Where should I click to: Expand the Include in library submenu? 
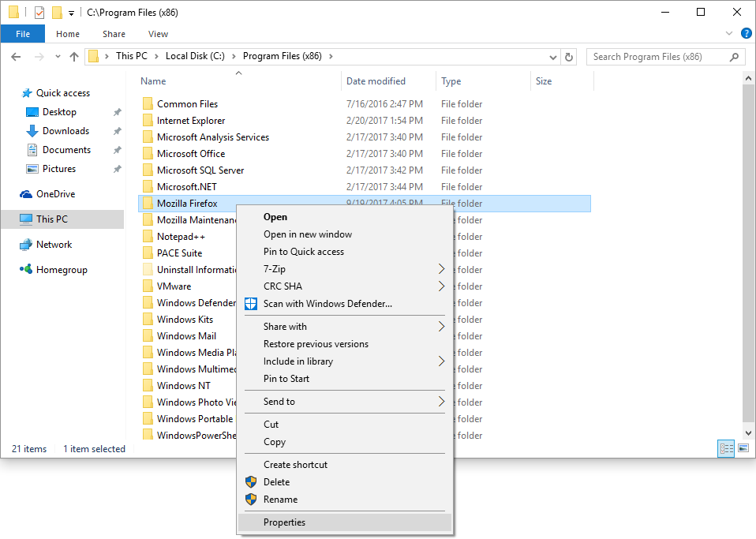(345, 361)
